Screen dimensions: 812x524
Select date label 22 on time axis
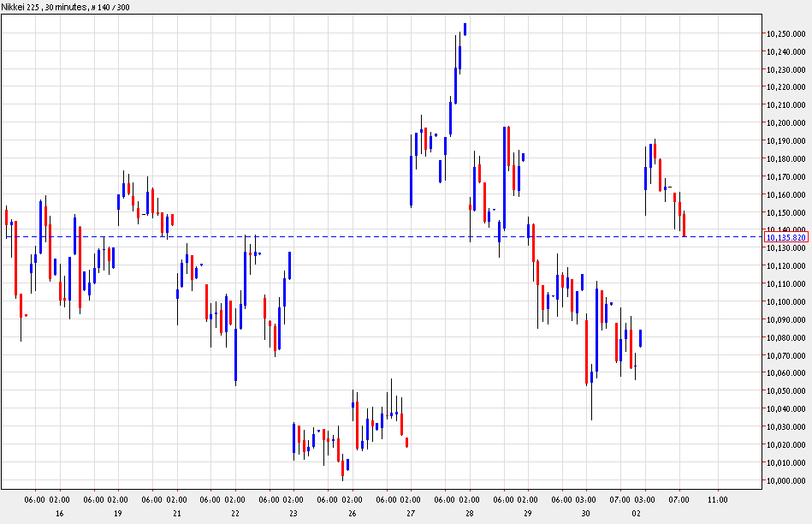click(x=235, y=513)
